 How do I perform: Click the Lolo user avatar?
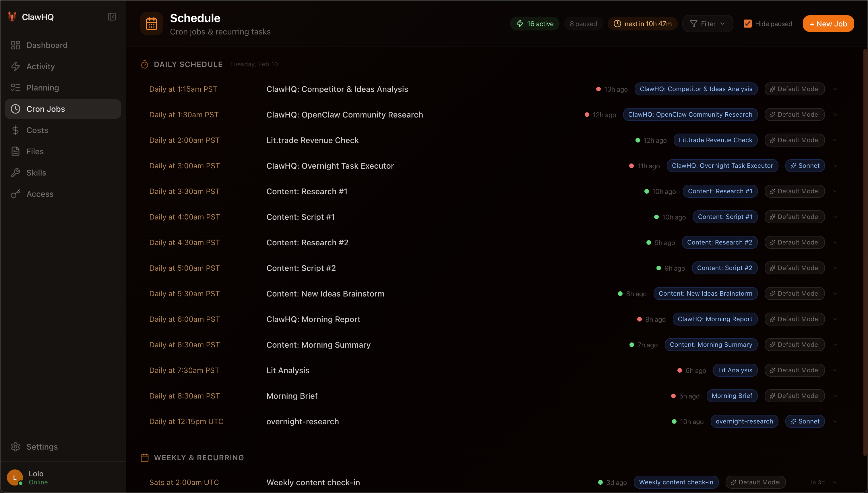(x=15, y=477)
